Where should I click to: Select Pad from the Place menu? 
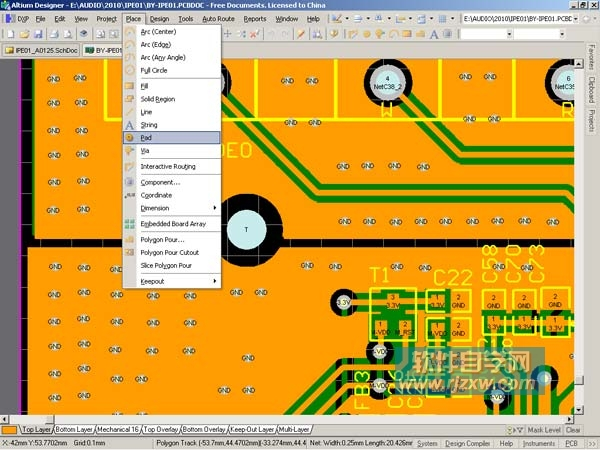tap(172, 137)
